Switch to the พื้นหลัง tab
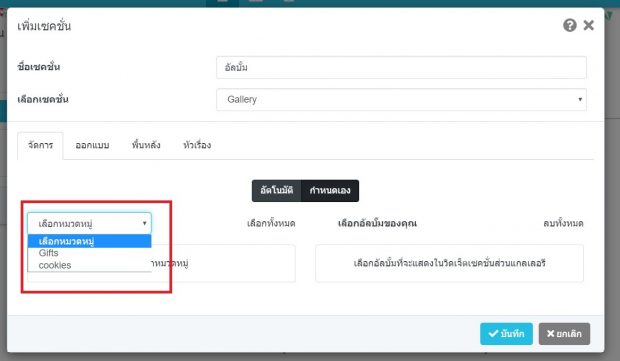This screenshot has height=361, width=620. point(146,146)
